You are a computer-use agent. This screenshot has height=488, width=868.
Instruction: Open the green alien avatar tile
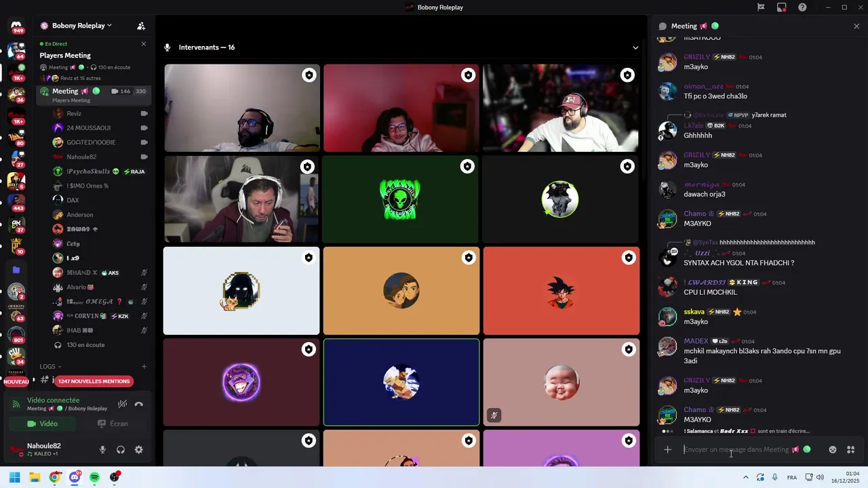click(401, 199)
